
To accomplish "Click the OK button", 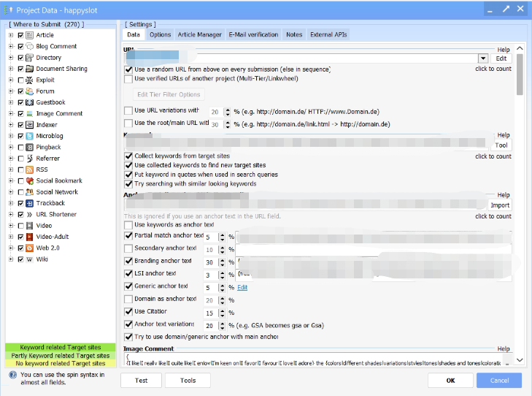I will pyautogui.click(x=450, y=381).
